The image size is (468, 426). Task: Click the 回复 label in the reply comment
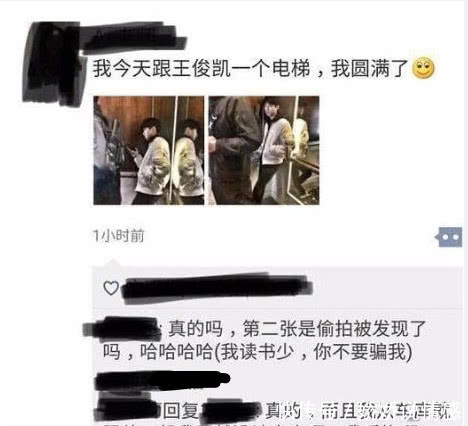[x=181, y=411]
